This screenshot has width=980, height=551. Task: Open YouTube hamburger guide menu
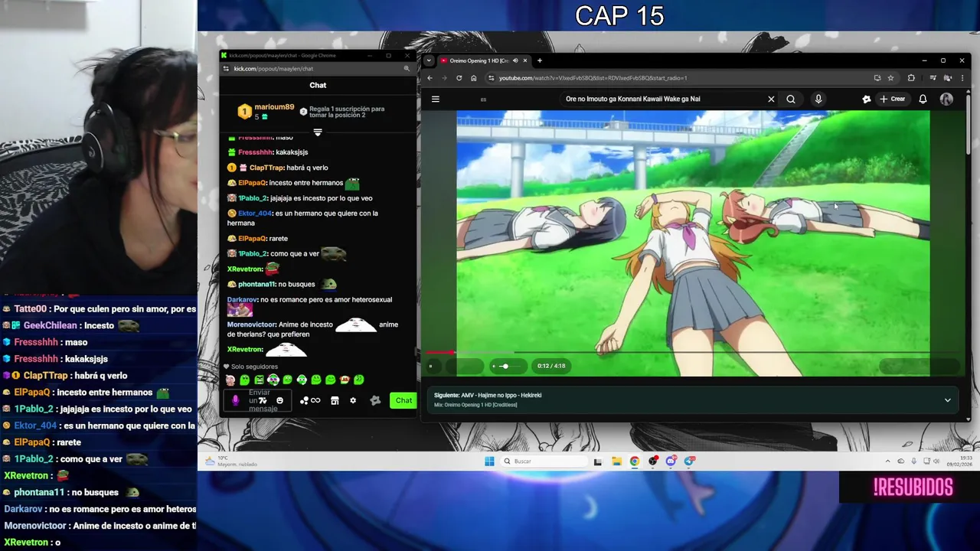coord(435,99)
